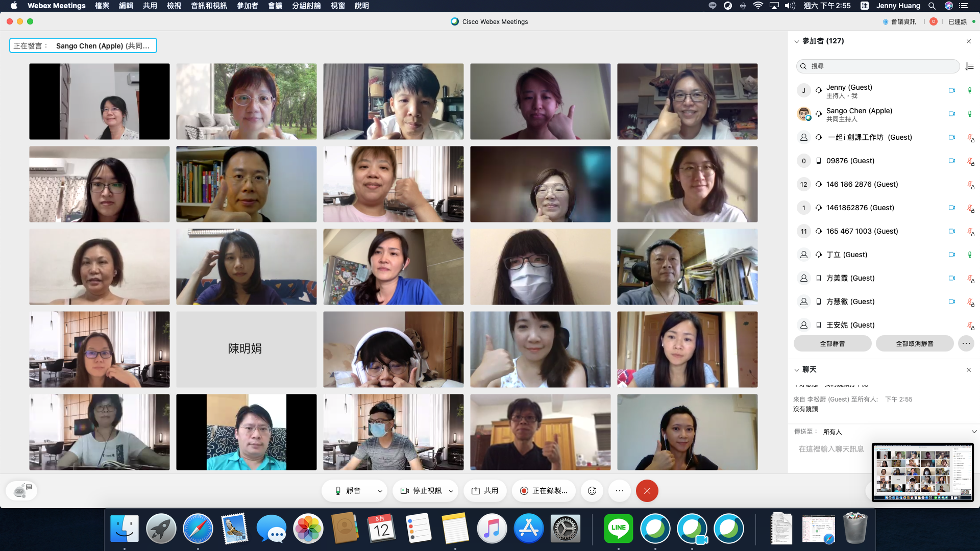Click the red leave meeting button

click(x=647, y=491)
